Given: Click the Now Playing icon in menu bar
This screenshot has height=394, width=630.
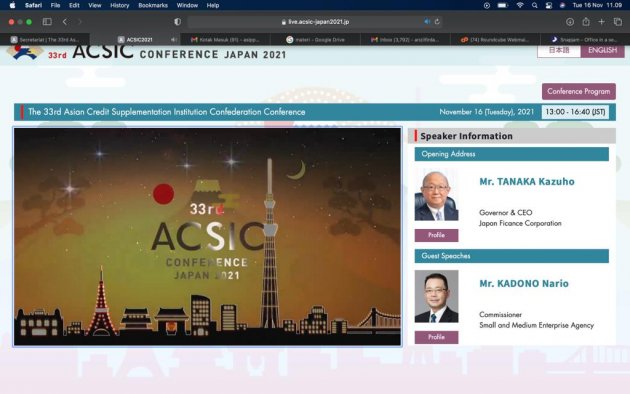Looking at the screenshot, I should [x=487, y=5].
